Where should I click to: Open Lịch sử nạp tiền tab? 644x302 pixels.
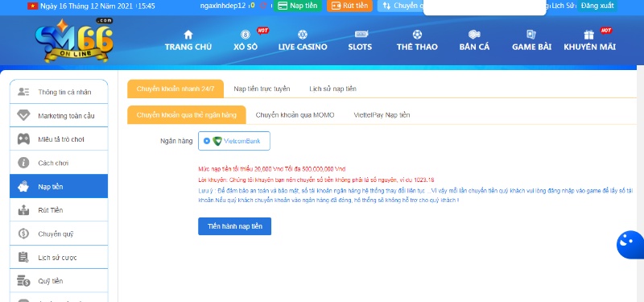pos(332,89)
